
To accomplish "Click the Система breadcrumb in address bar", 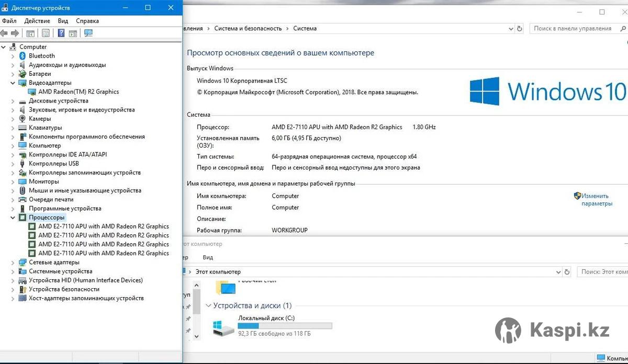I will point(305,29).
